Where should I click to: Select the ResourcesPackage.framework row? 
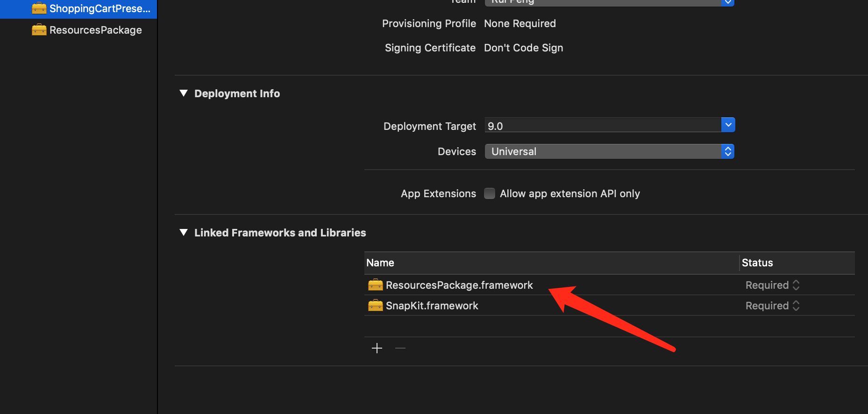[610, 285]
